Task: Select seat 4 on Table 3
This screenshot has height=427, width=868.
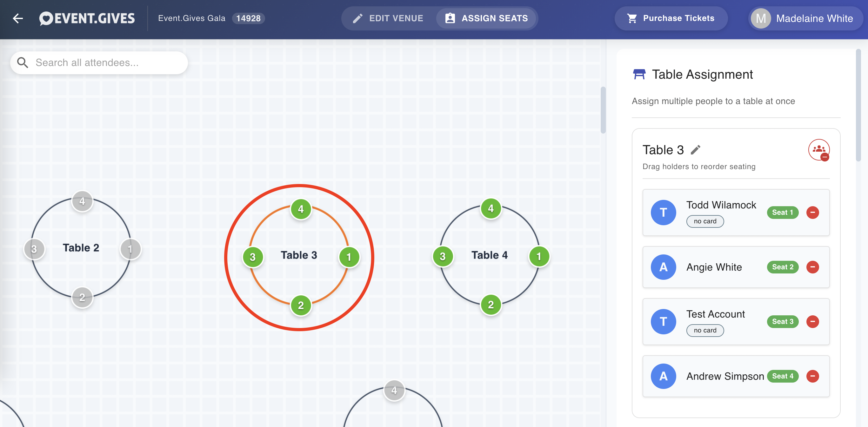Action: (301, 209)
